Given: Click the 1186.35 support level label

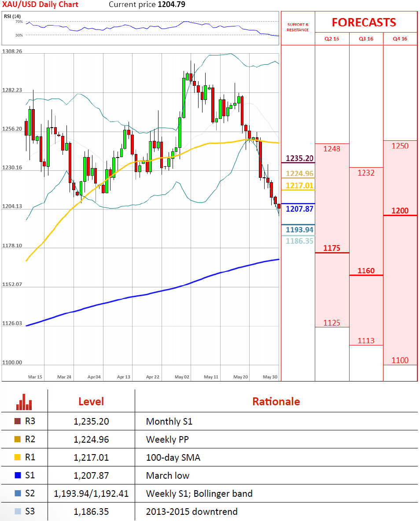Looking at the screenshot, I should click(x=299, y=241).
